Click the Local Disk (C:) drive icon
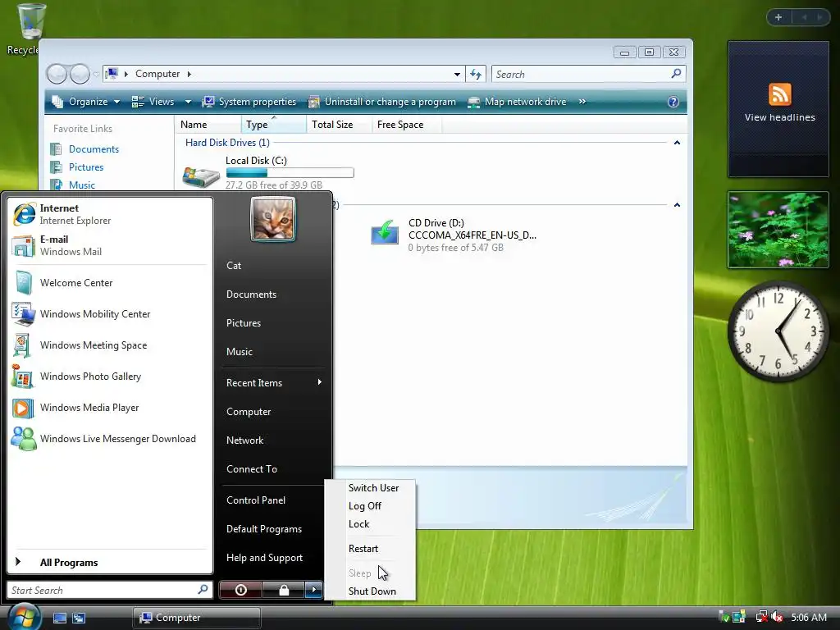Screen dimensions: 840x630 click(201, 176)
